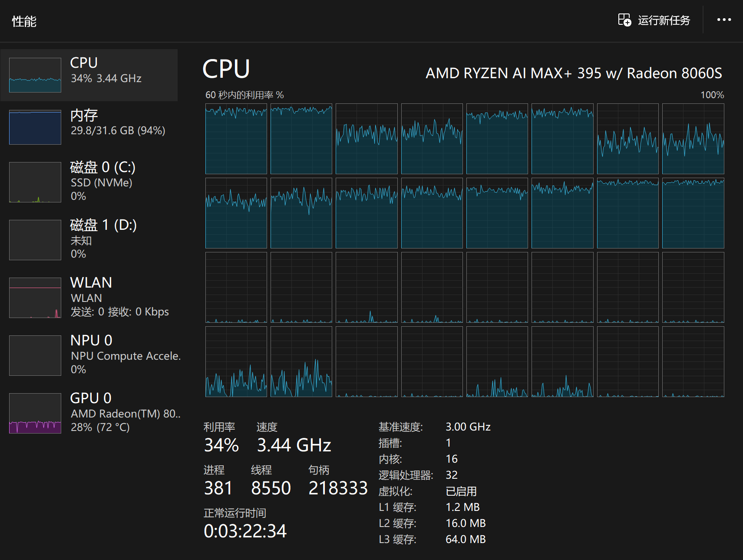
Task: Click the L3 cache value 64.0 MB
Action: pyautogui.click(x=466, y=539)
